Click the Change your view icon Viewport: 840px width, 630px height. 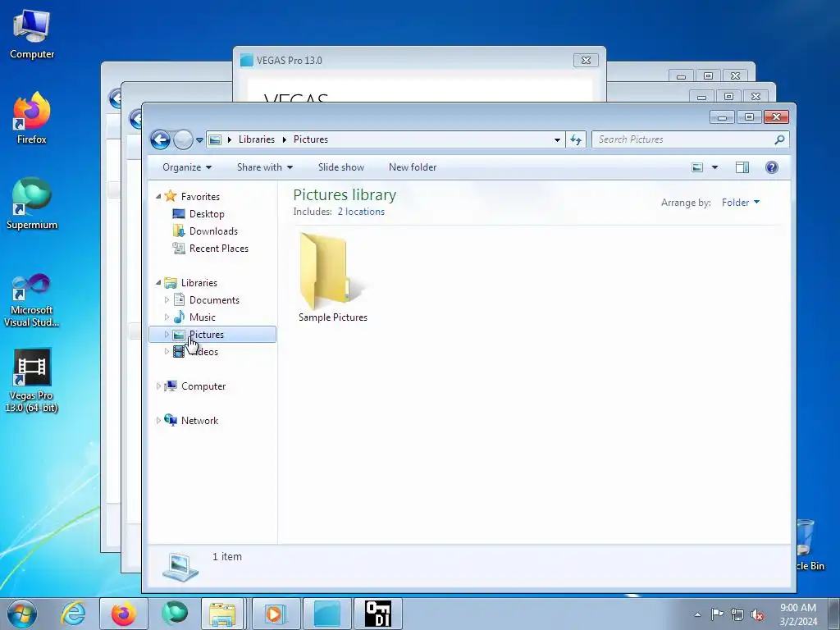pos(697,167)
